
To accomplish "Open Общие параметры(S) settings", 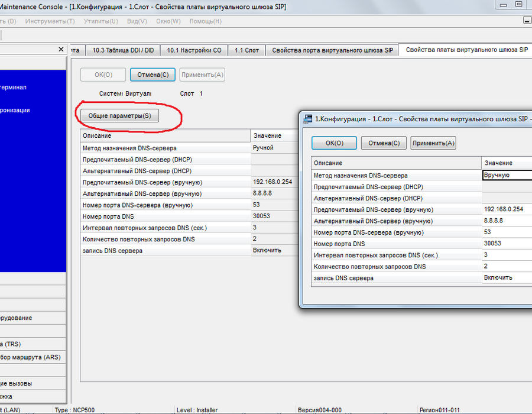I will 120,116.
